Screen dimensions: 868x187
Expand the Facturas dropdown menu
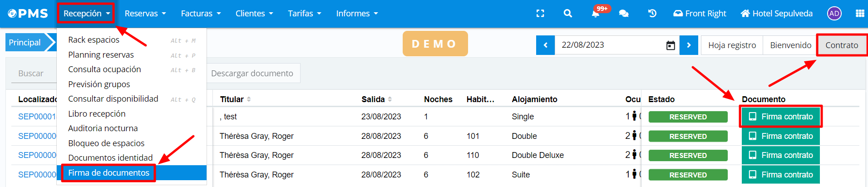(201, 14)
